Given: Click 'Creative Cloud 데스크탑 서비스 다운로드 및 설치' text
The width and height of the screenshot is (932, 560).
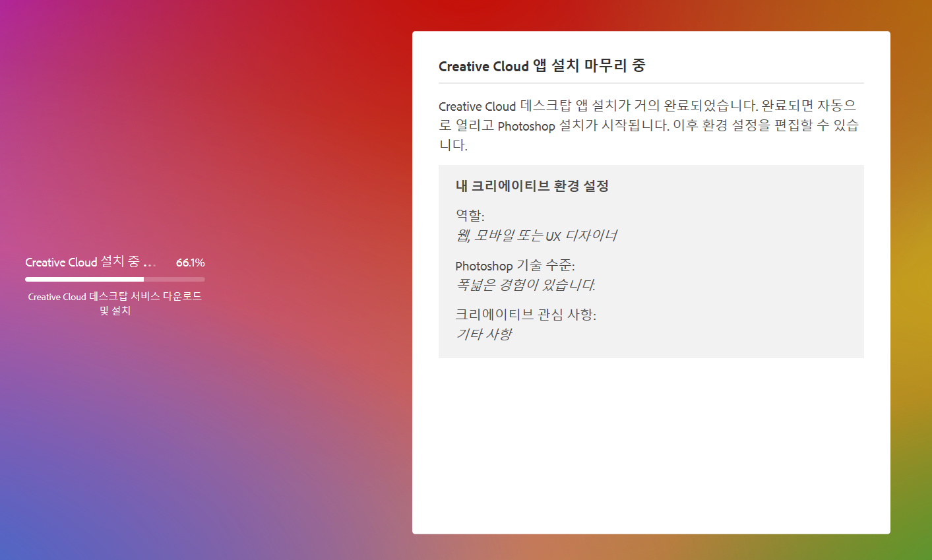Looking at the screenshot, I should tap(115, 303).
